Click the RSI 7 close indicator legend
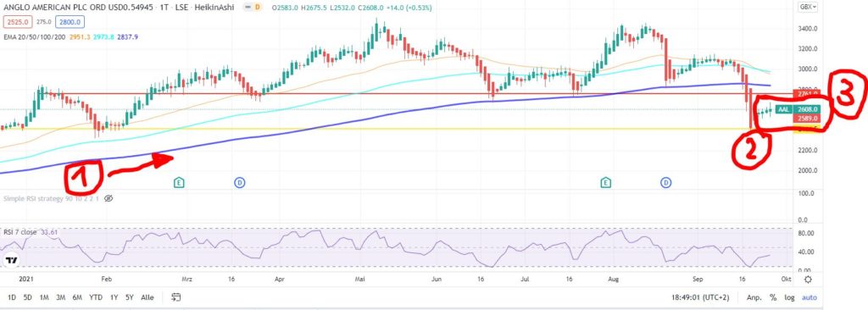Viewport: 868px width, 310px height. click(20, 232)
